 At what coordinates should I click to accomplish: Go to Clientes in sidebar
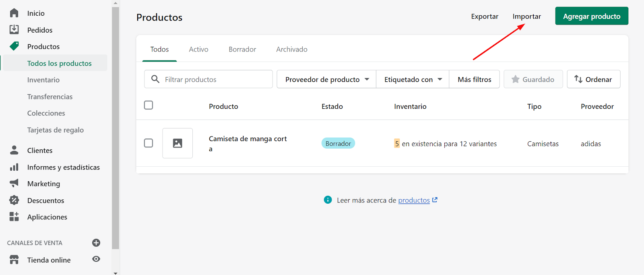pyautogui.click(x=40, y=150)
